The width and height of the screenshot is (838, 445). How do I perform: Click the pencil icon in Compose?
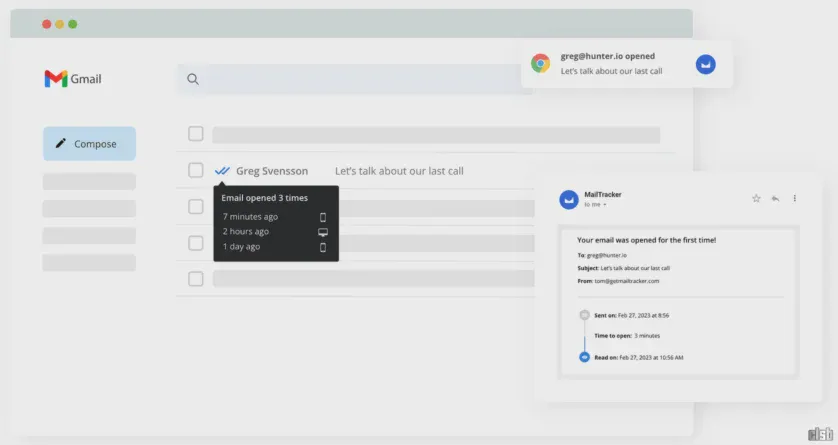pos(61,143)
